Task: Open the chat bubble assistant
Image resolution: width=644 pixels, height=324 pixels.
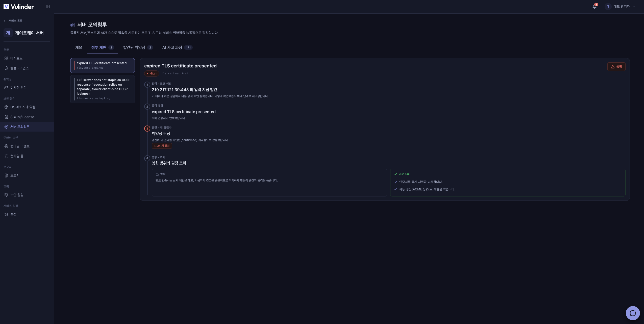Action: (633, 313)
